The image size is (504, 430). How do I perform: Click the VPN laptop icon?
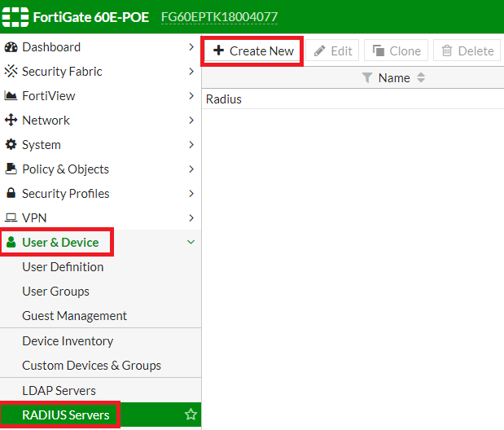(11, 218)
